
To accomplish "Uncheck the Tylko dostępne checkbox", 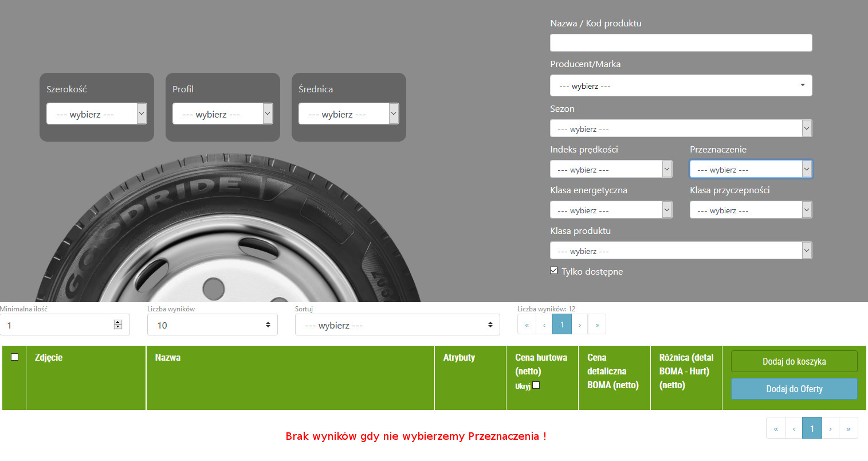I will [x=553, y=271].
